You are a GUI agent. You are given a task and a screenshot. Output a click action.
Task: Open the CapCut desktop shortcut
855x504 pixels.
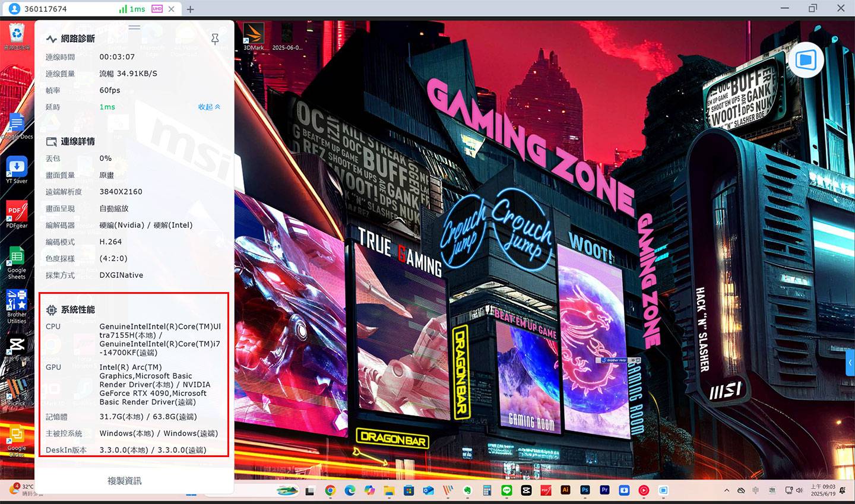[17, 349]
